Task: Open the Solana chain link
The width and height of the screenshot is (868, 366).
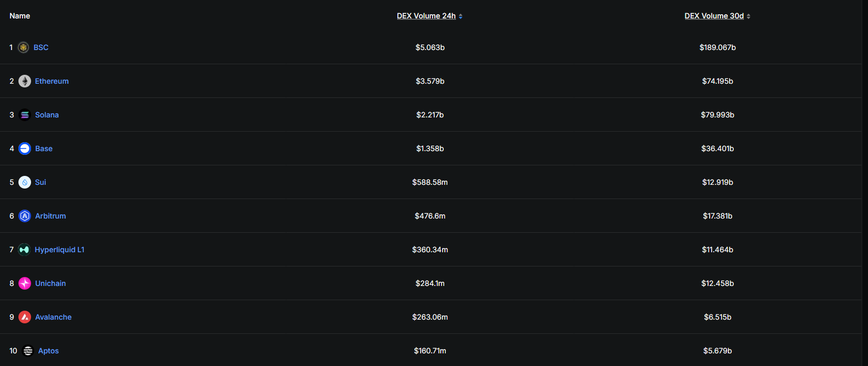Action: (47, 115)
